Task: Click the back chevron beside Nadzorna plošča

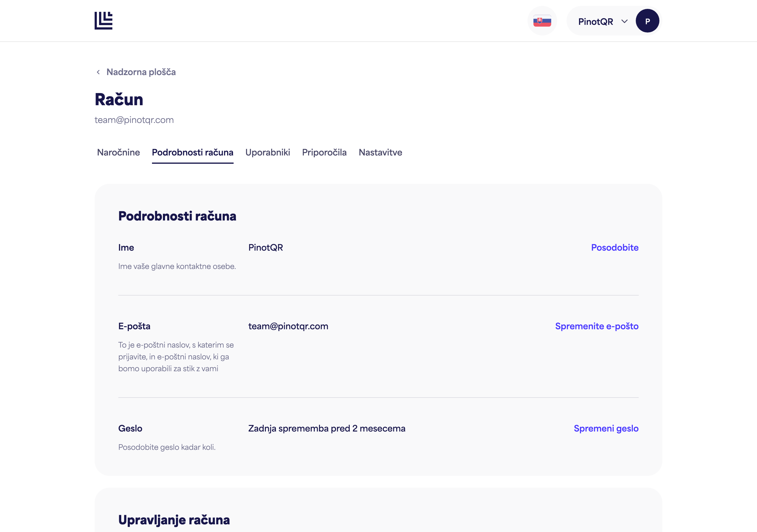Action: pos(98,72)
